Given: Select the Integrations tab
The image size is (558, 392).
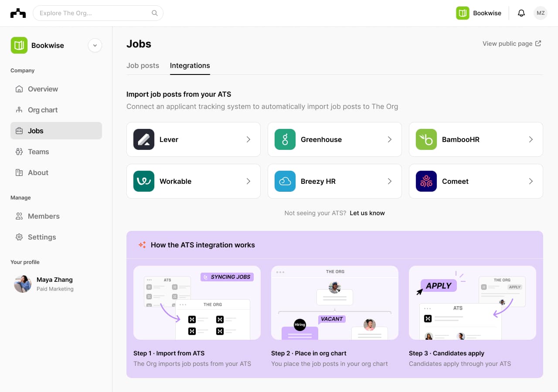Looking at the screenshot, I should [x=190, y=66].
